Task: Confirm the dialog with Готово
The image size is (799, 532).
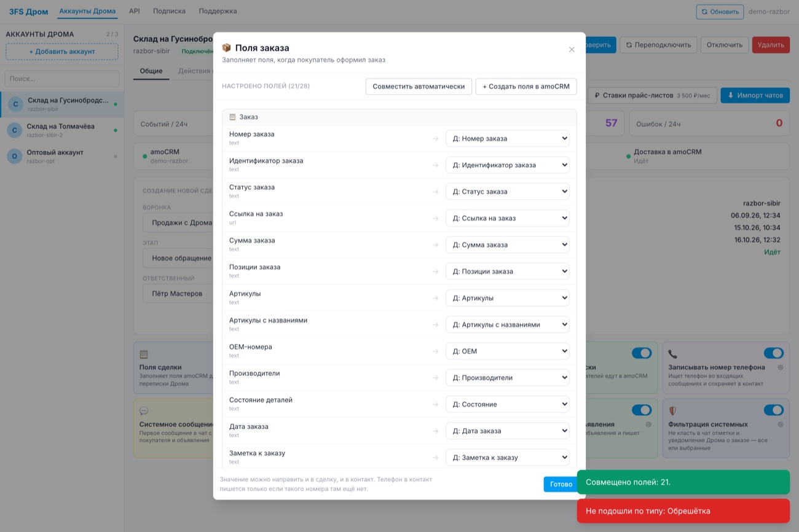Action: pos(561,484)
